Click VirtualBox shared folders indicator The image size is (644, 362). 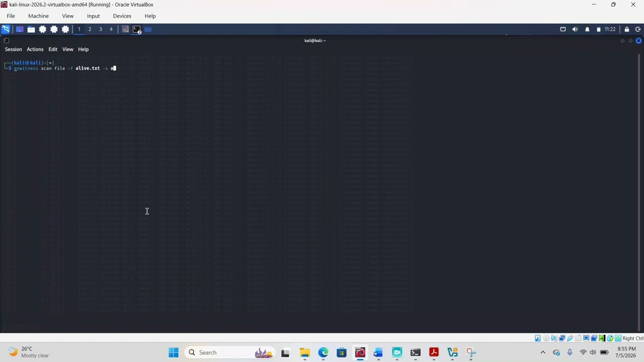tap(578, 338)
